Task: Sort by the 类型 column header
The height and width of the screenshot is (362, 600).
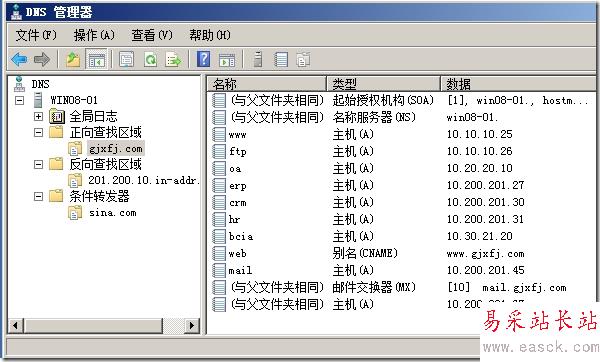Action: [384, 83]
